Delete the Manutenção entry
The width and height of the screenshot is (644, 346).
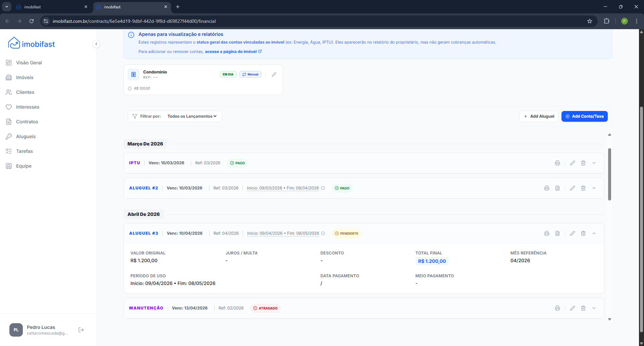pyautogui.click(x=583, y=308)
